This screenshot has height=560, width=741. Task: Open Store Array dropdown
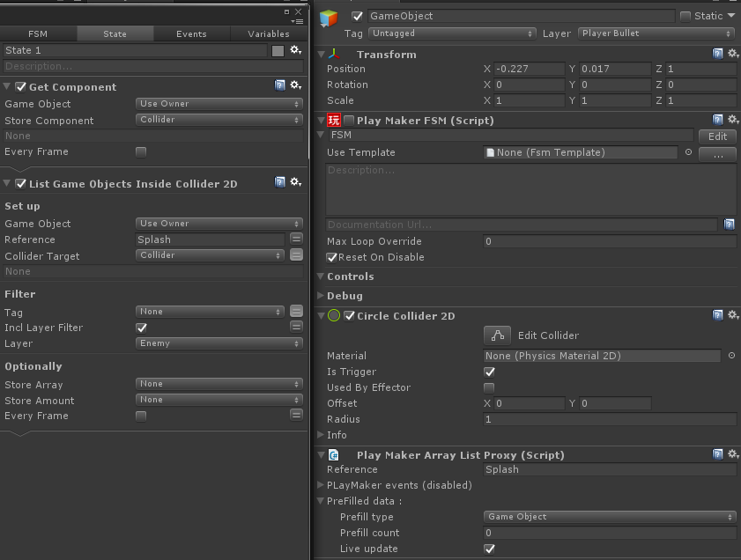click(x=219, y=384)
